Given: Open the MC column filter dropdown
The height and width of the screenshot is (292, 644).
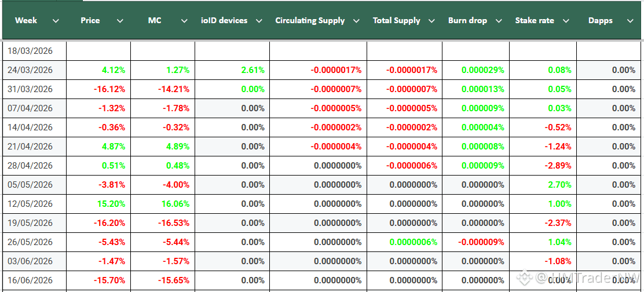Looking at the screenshot, I should click(184, 21).
